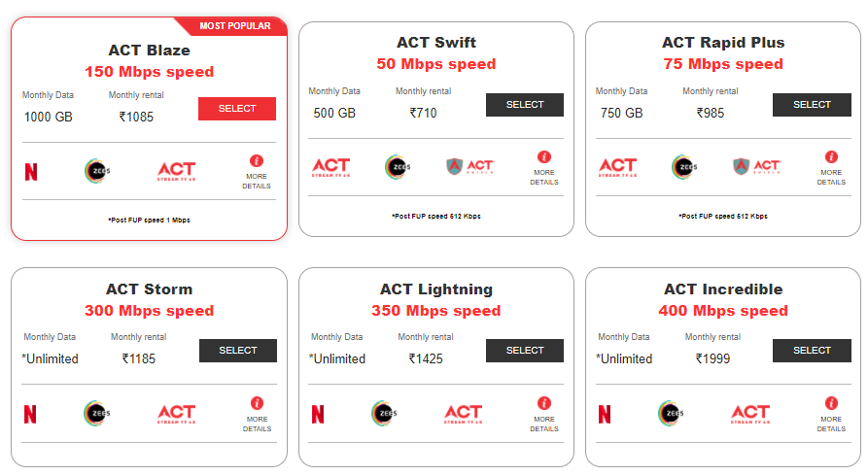
Task: Click ACT Stream TV 4K logo in ACT Swift
Action: pos(330,167)
